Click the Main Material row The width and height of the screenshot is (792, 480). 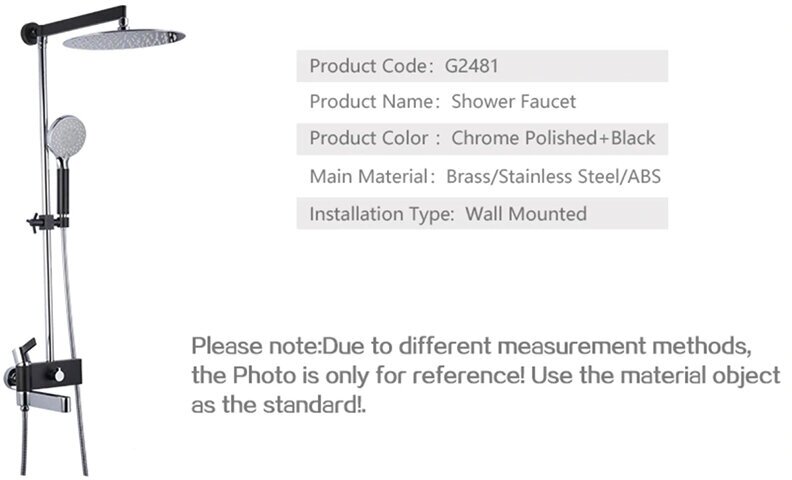click(482, 176)
